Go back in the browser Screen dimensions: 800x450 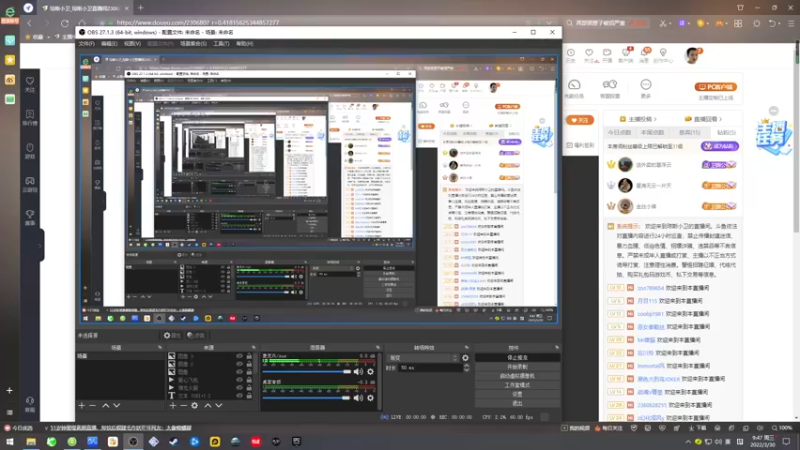30,23
